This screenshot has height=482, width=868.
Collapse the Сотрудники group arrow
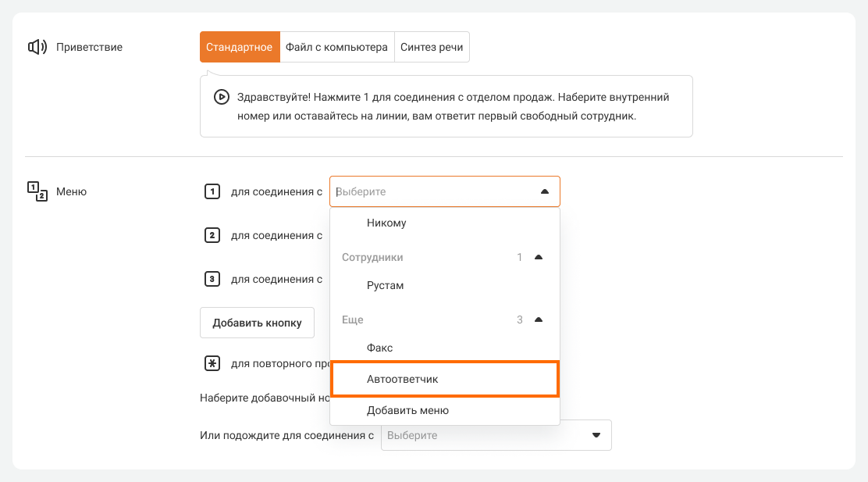tap(538, 257)
